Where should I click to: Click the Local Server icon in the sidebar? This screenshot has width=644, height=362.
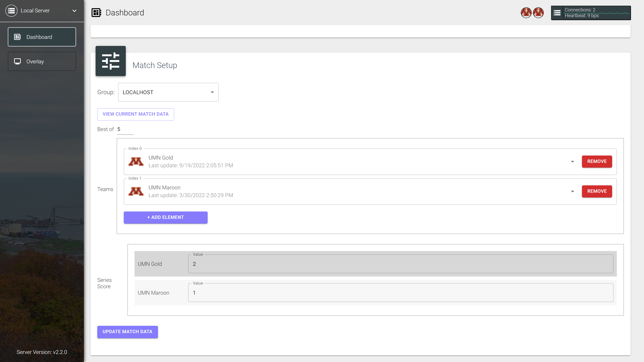pos(11,11)
